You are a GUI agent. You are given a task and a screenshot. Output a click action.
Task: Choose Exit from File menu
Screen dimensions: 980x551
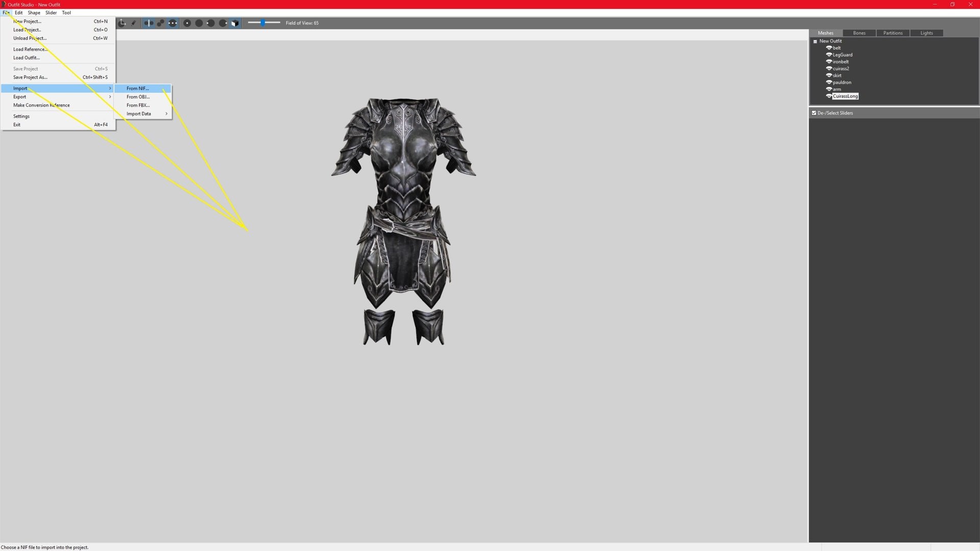click(x=58, y=124)
